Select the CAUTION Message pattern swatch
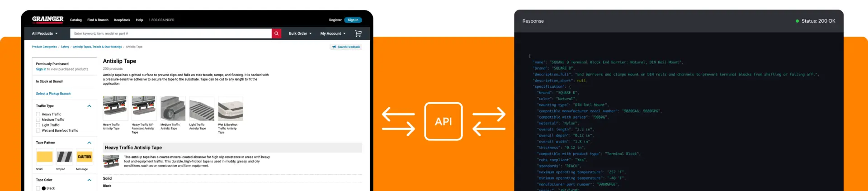Viewport: 868px width, 191px height. [x=85, y=157]
